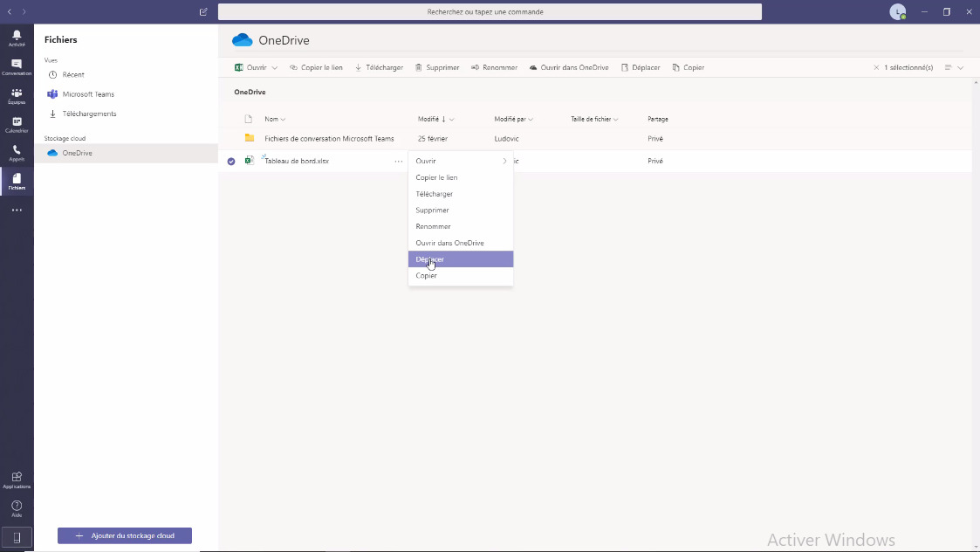Open the user profile avatar
Screen dimensions: 980x552
click(x=897, y=12)
